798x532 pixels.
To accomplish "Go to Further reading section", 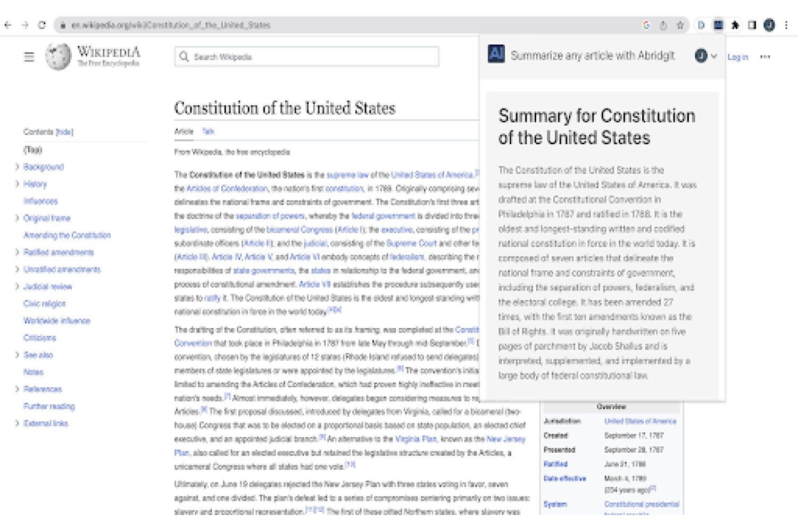I will click(49, 406).
